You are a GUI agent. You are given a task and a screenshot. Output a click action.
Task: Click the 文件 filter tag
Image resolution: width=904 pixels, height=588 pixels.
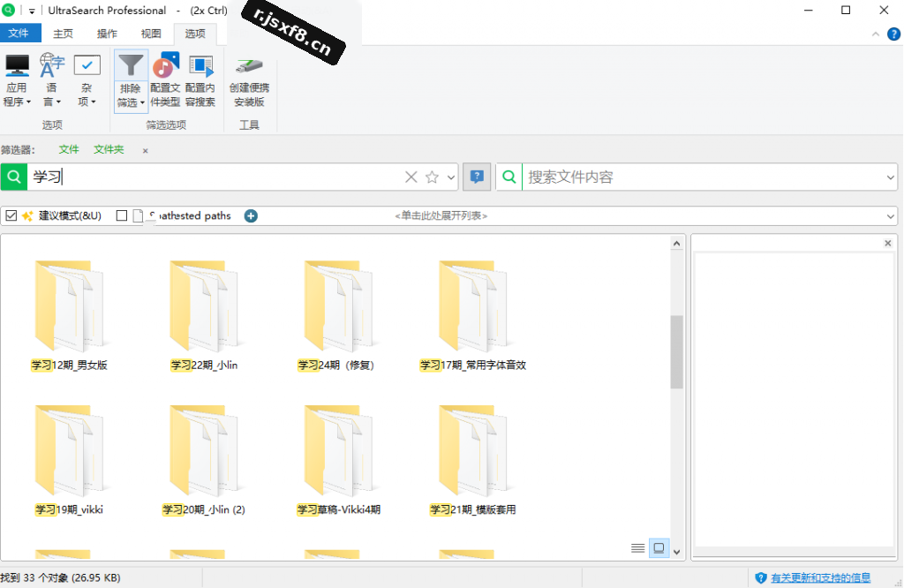point(69,150)
